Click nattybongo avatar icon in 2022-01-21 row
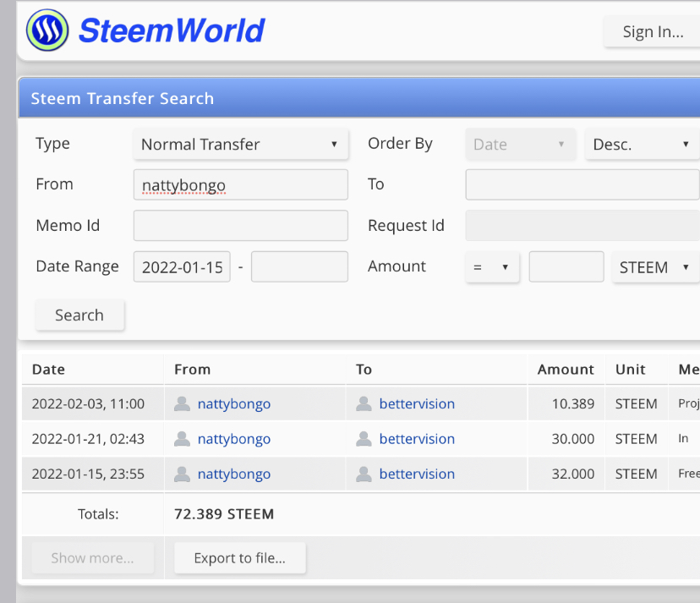Screen dimensions: 700x603 (182, 439)
